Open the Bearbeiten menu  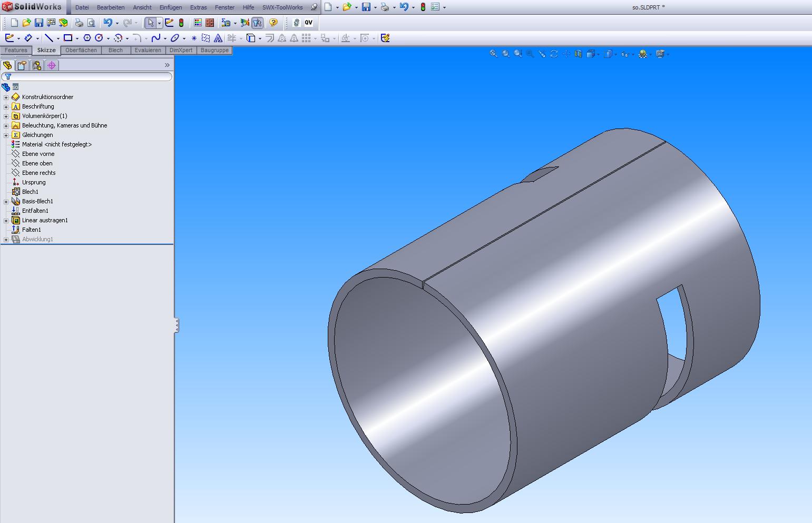point(111,7)
